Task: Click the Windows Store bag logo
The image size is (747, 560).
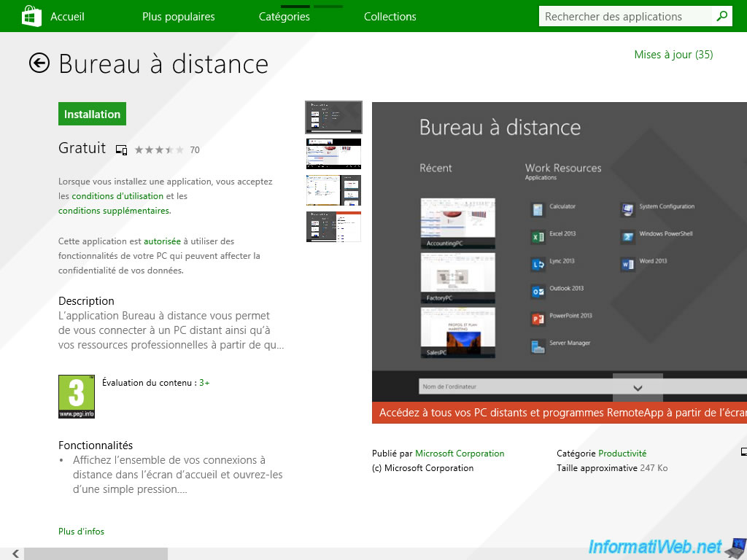Action: tap(31, 16)
